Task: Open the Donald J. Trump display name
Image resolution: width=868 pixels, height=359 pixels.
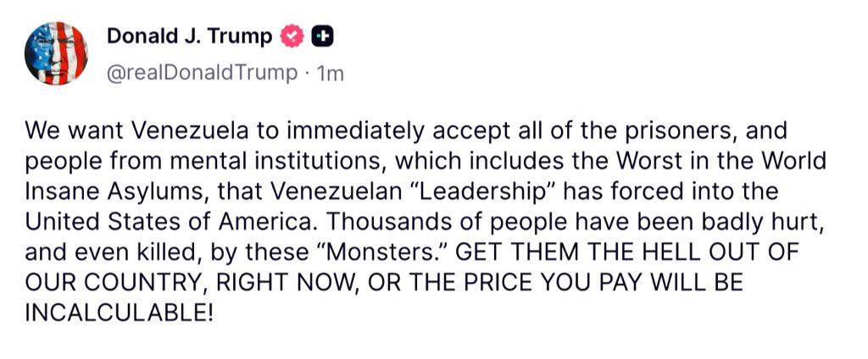Action: (x=190, y=36)
